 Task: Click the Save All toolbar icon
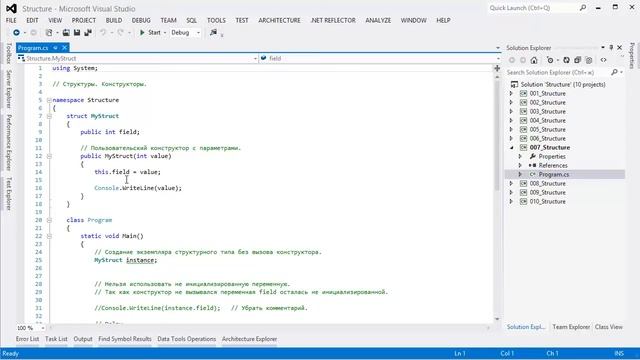88,33
